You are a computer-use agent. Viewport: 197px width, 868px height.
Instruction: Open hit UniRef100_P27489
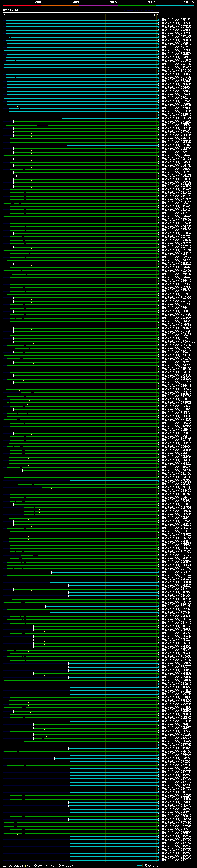(x=177, y=78)
